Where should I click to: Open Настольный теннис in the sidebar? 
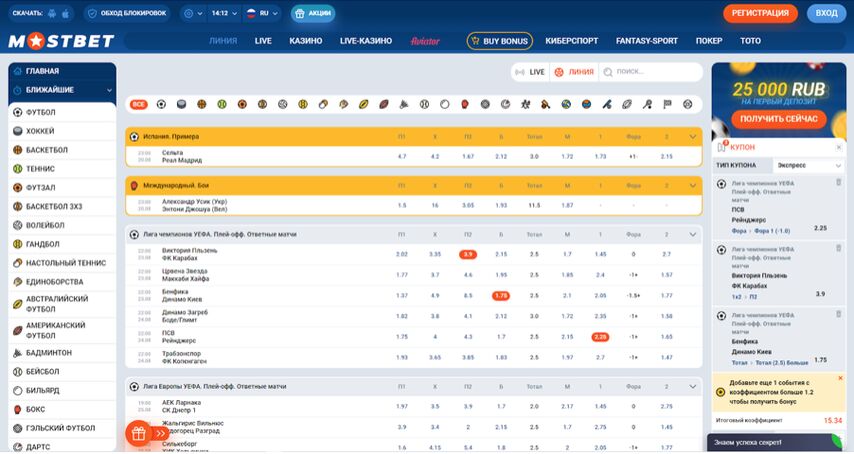click(x=62, y=263)
